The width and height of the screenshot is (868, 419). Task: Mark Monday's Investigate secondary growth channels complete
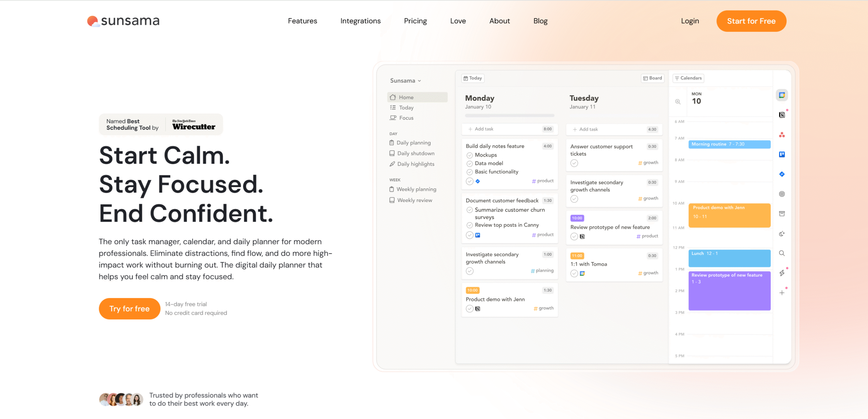pyautogui.click(x=470, y=271)
